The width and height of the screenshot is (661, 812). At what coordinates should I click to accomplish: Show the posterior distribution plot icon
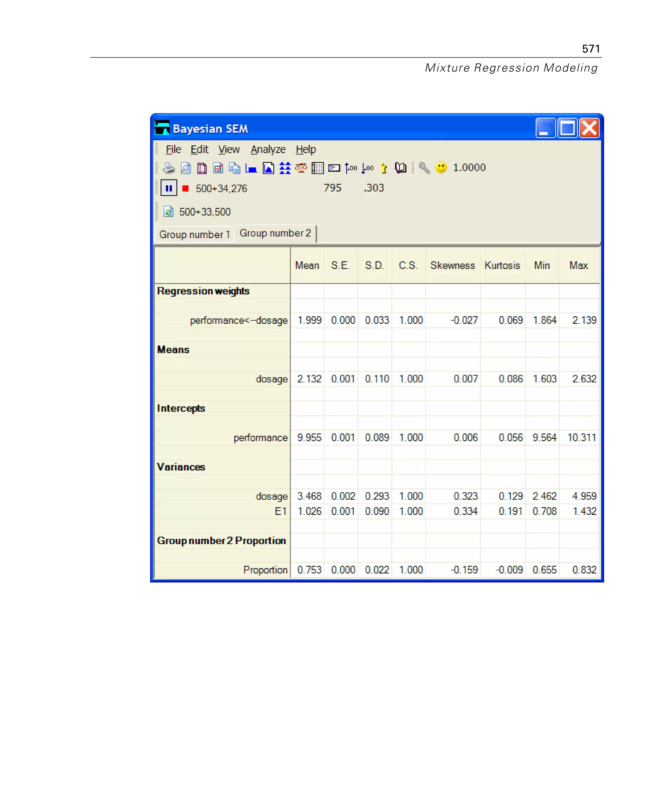[269, 168]
